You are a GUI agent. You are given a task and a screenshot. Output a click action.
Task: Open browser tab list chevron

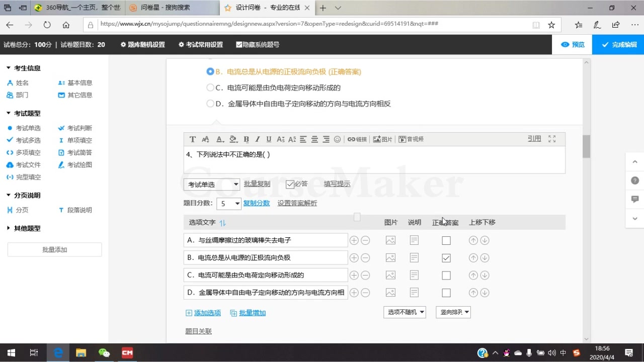pos(338,8)
